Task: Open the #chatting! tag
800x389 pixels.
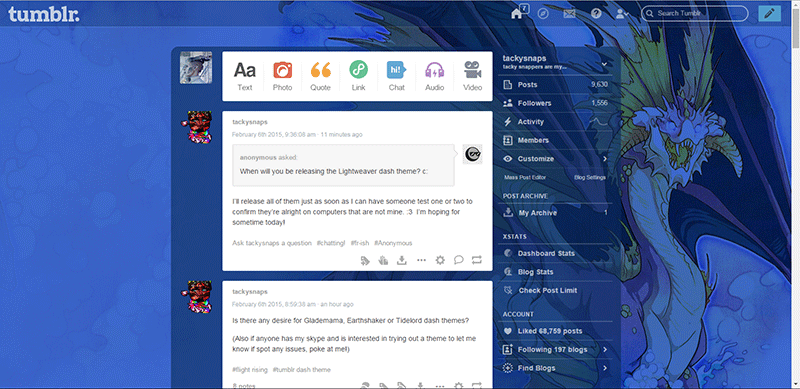Action: (331, 243)
